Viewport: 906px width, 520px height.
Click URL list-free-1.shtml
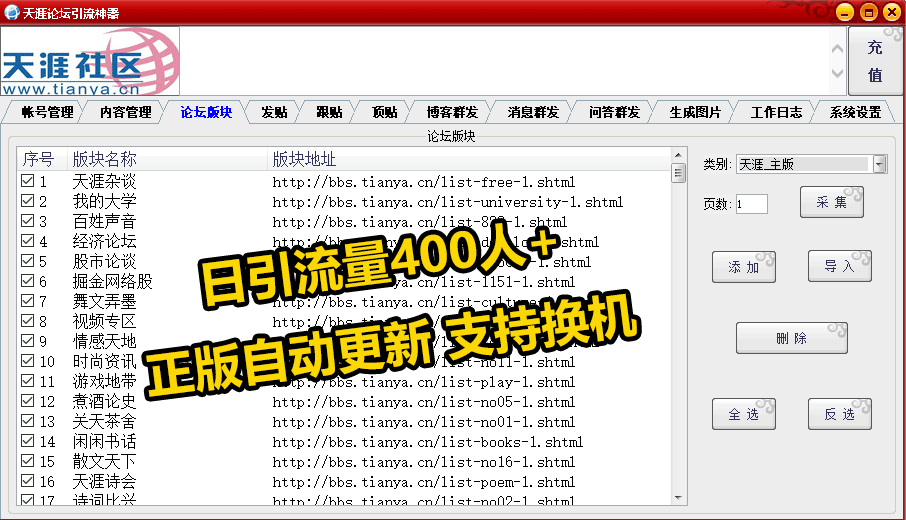point(424,183)
